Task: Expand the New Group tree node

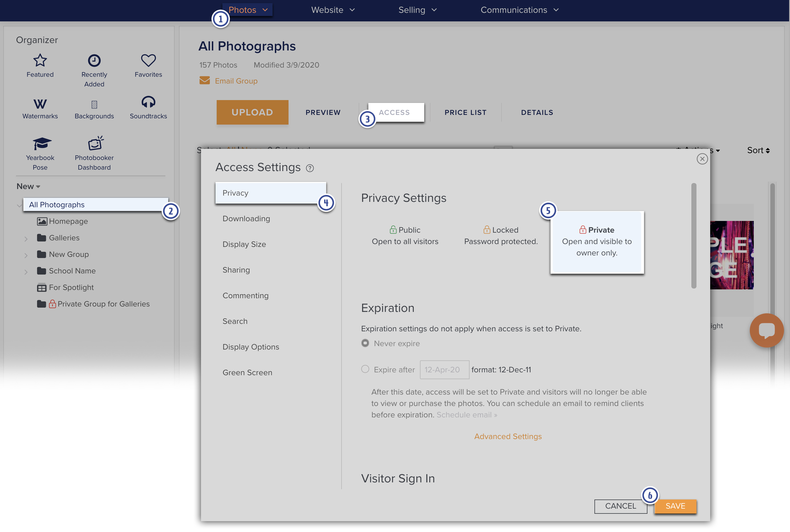Action: (x=26, y=255)
